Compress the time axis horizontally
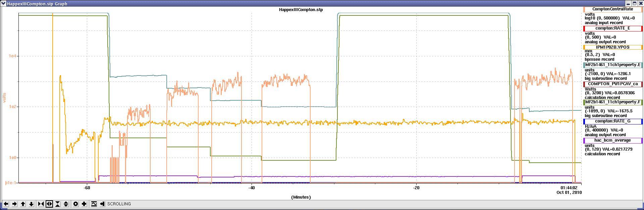This screenshot has width=644, height=210. tap(41, 204)
